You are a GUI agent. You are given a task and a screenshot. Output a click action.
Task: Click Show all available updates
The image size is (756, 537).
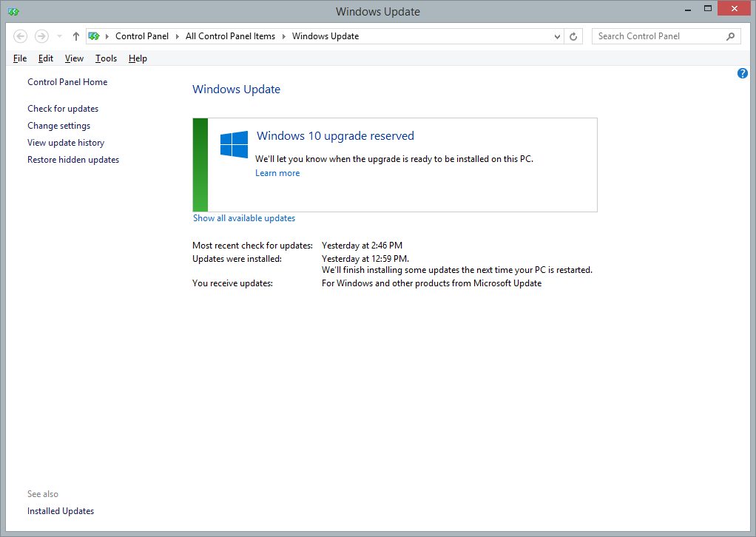(244, 218)
